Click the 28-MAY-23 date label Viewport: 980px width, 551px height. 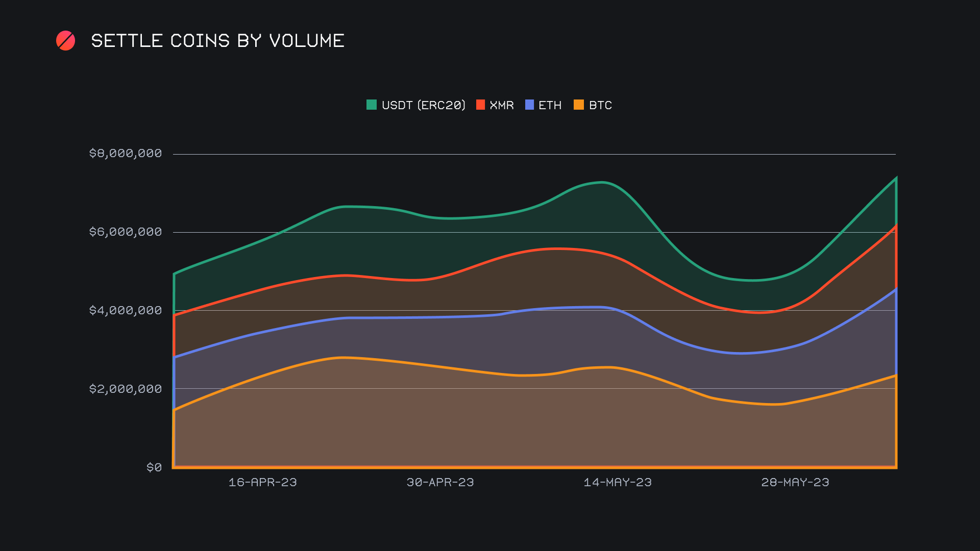pos(795,483)
